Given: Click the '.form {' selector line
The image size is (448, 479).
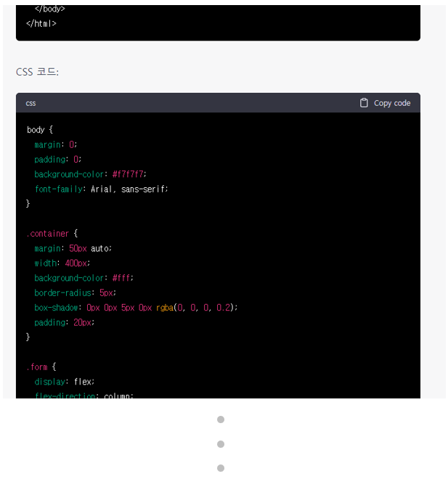Looking at the screenshot, I should 41,367.
